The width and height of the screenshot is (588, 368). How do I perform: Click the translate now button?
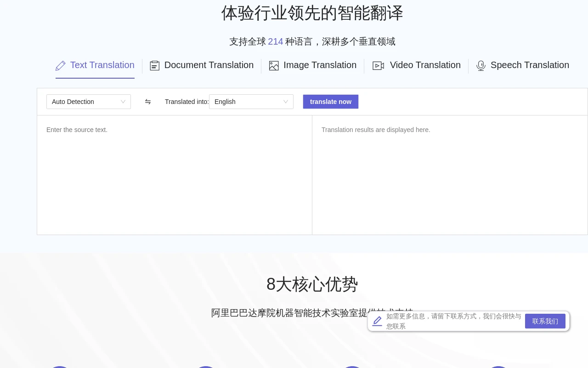tap(331, 102)
